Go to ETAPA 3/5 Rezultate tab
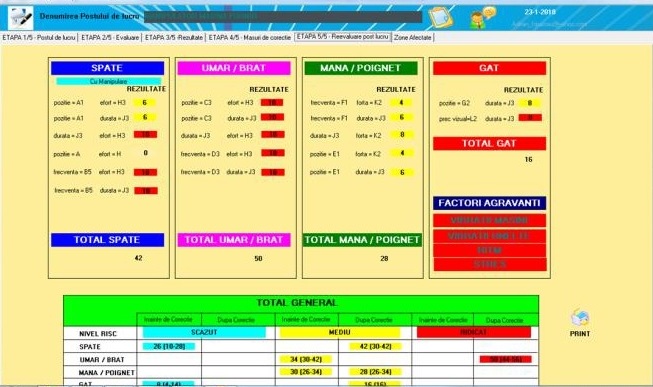This screenshot has width=653, height=387. pyautogui.click(x=174, y=37)
